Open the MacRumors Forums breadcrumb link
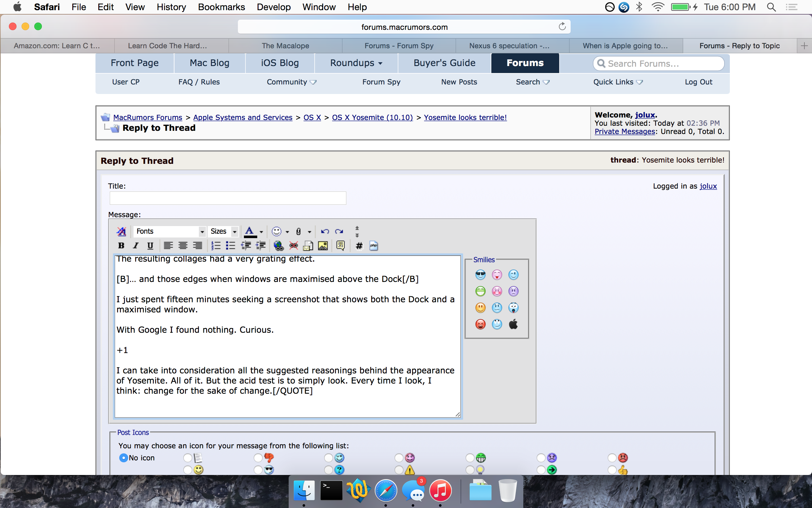The image size is (812, 508). tap(147, 117)
